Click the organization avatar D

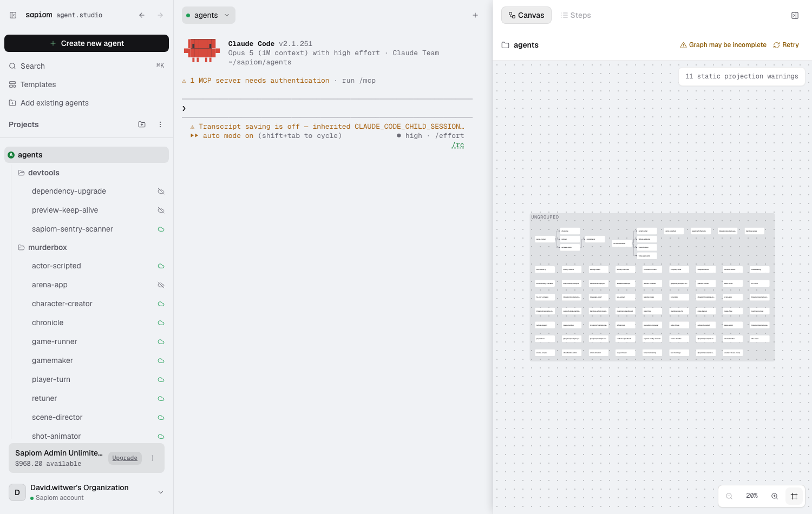(17, 492)
